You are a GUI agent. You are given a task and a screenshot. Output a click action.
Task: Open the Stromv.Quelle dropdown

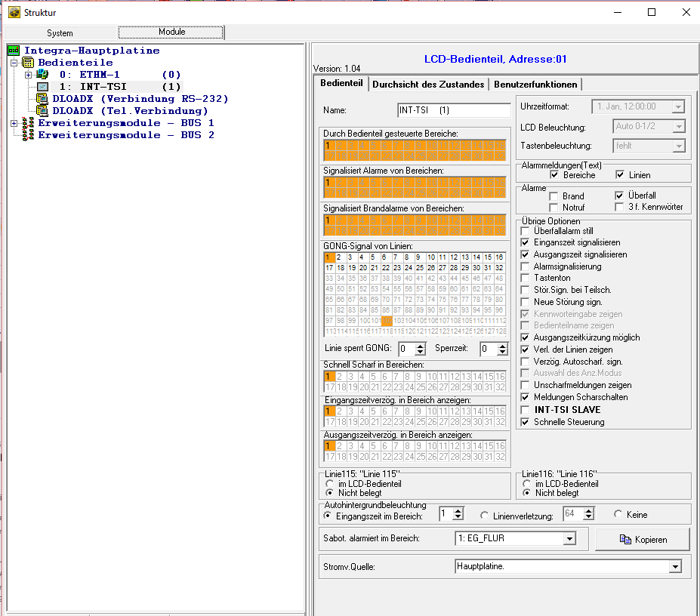(675, 566)
